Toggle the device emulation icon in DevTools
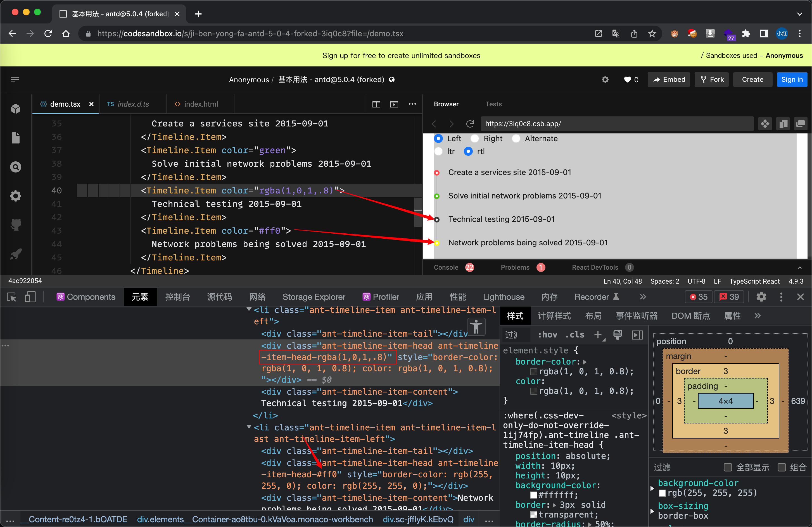Screen dimensions: 812x527 pos(30,298)
